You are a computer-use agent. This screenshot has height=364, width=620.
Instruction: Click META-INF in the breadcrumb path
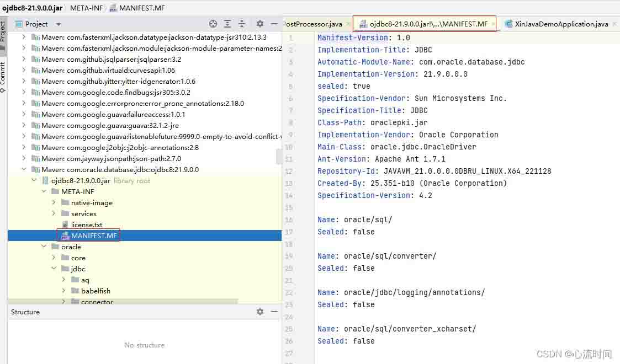coord(86,8)
